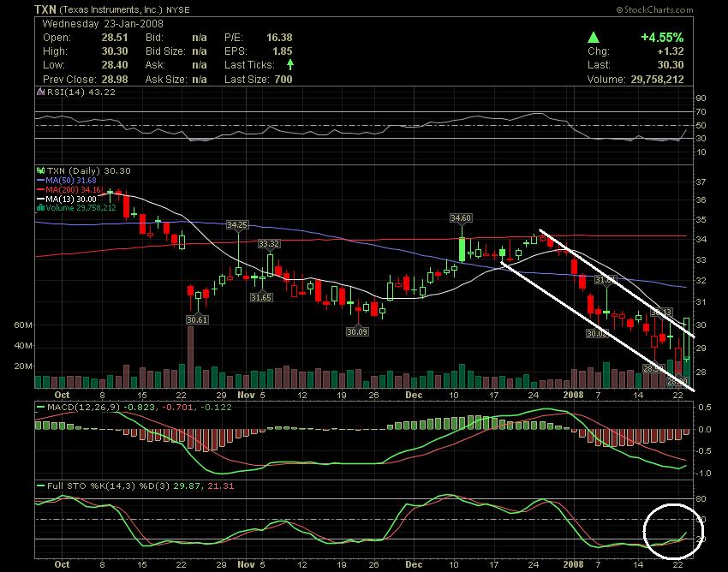
Task: Click the blue MA(50) legend line
Action: pyautogui.click(x=41, y=181)
